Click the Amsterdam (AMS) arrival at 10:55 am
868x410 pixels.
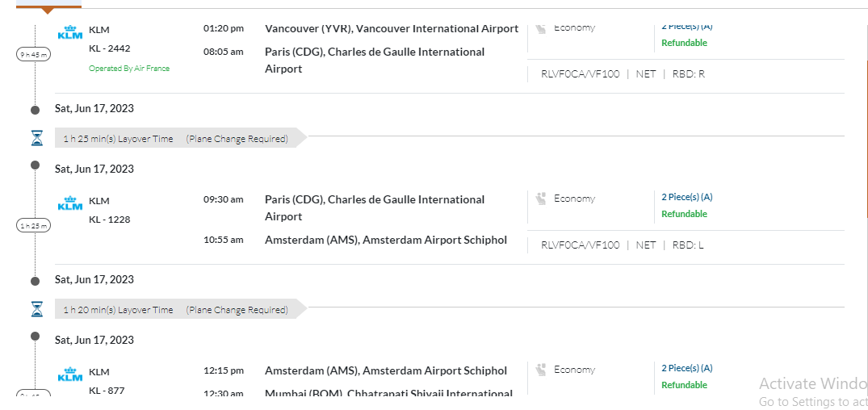385,240
